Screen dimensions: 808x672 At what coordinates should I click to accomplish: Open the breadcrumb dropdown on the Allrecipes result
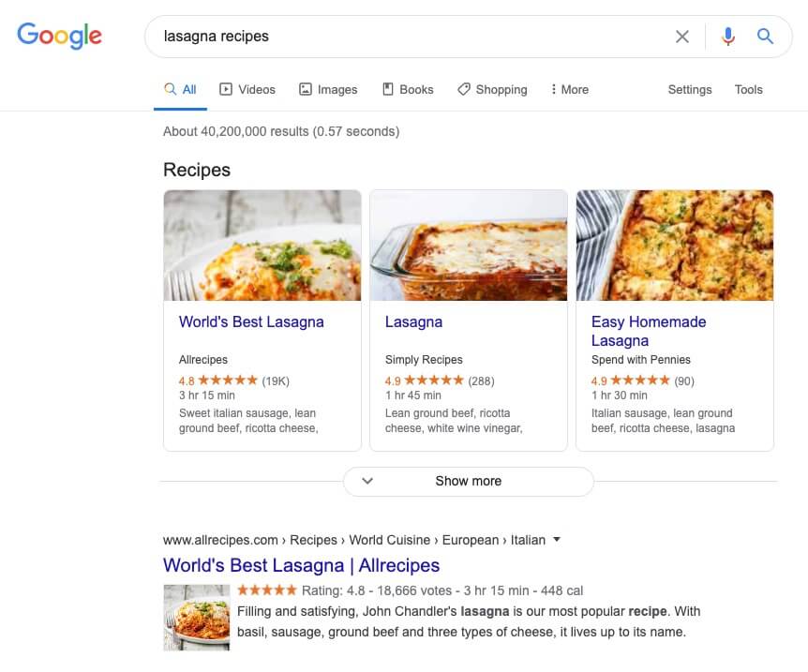(x=556, y=540)
